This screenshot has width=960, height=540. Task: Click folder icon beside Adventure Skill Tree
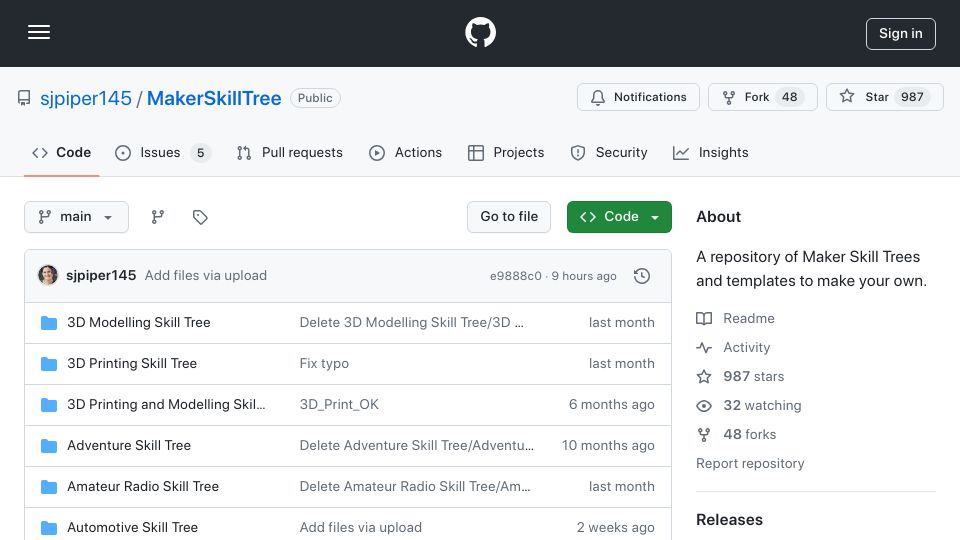[x=48, y=446]
